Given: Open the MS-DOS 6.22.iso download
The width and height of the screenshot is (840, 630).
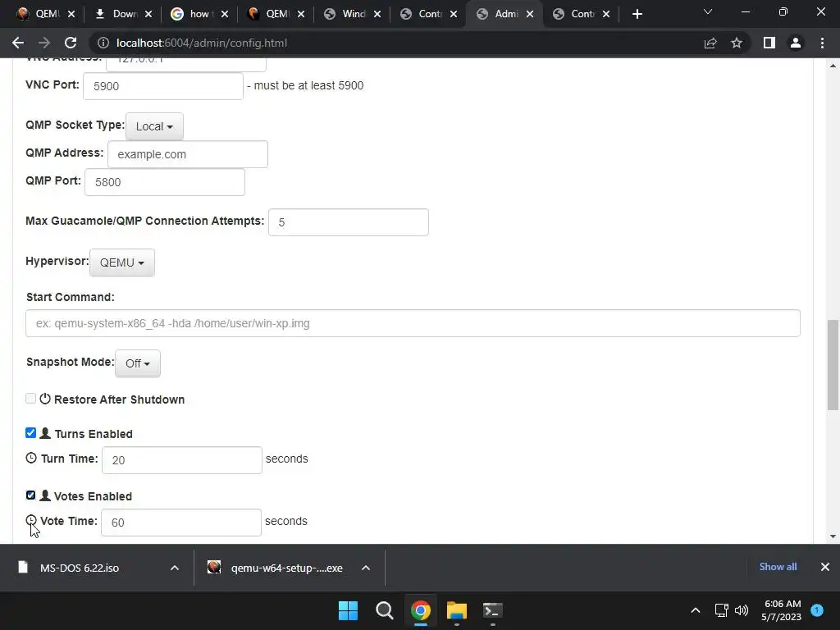Looking at the screenshot, I should (x=80, y=568).
